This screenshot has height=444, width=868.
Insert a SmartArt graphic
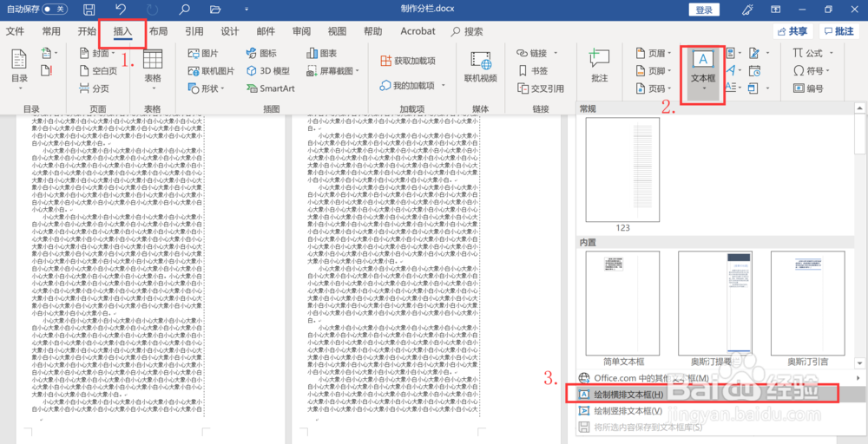tap(270, 88)
